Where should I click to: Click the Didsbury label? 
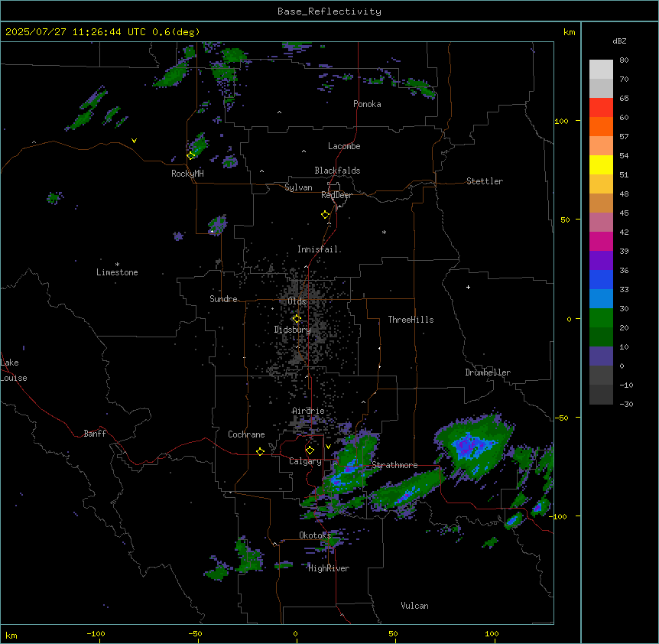(x=293, y=330)
